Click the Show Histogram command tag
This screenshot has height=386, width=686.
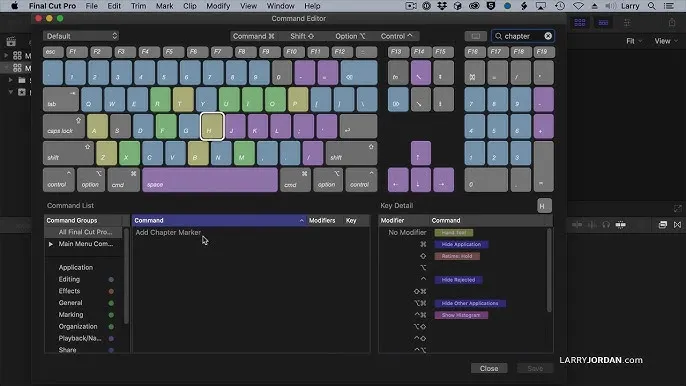(x=461, y=315)
